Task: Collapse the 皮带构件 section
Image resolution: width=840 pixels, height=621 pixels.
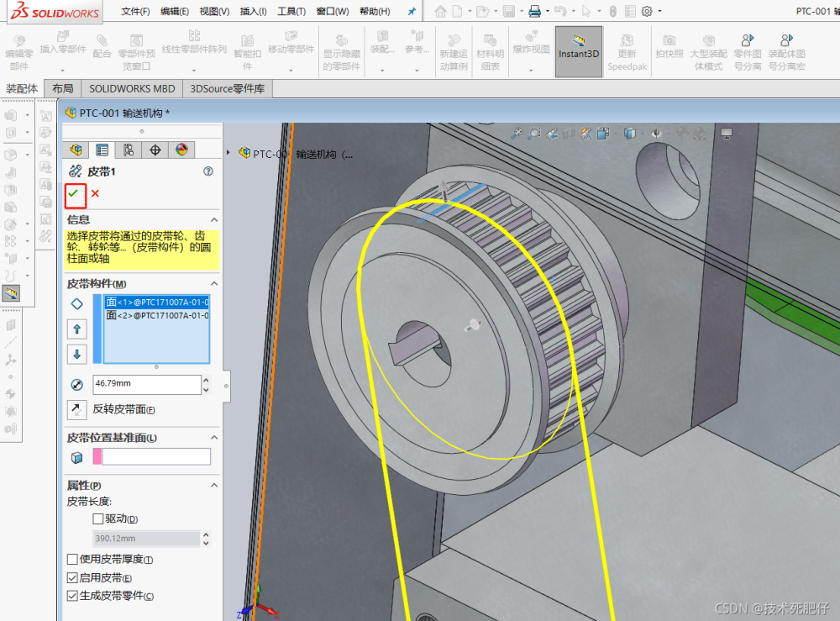Action: click(213, 284)
